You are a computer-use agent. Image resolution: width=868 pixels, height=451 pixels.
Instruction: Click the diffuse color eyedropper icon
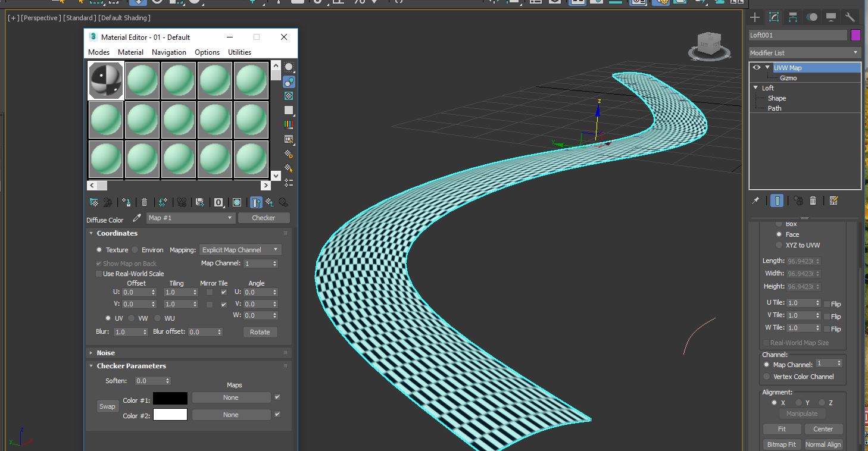point(137,218)
